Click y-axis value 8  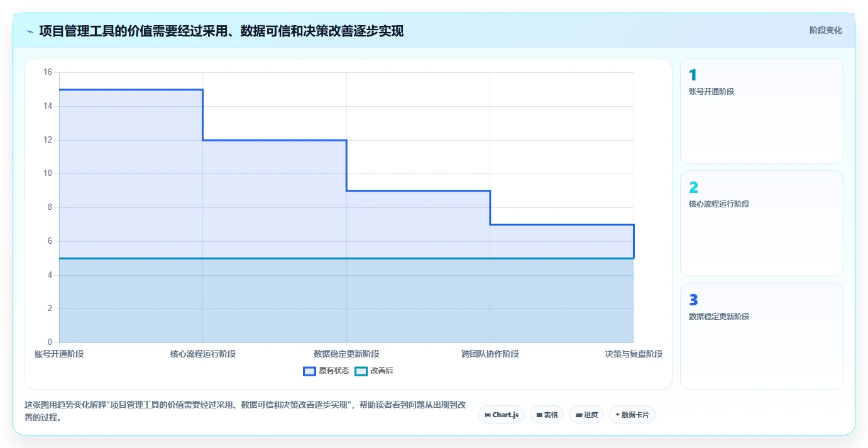point(50,207)
